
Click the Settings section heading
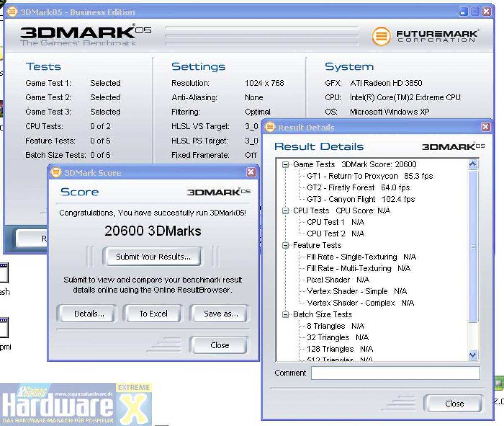[198, 67]
